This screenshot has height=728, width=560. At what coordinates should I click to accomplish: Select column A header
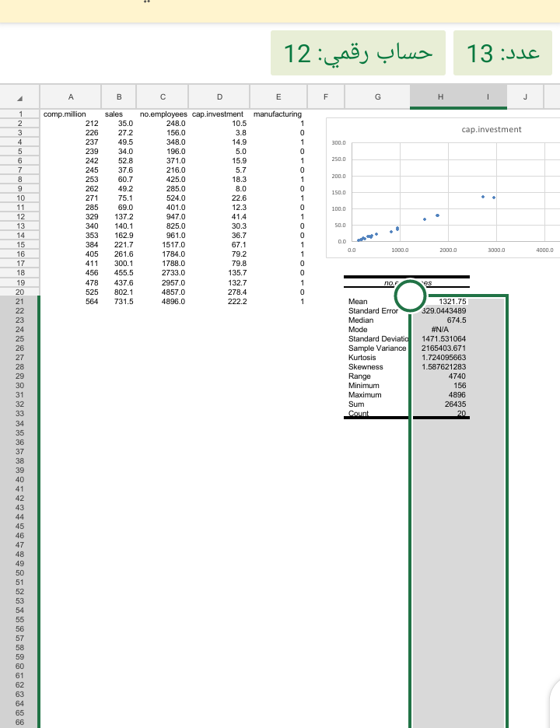tap(71, 96)
